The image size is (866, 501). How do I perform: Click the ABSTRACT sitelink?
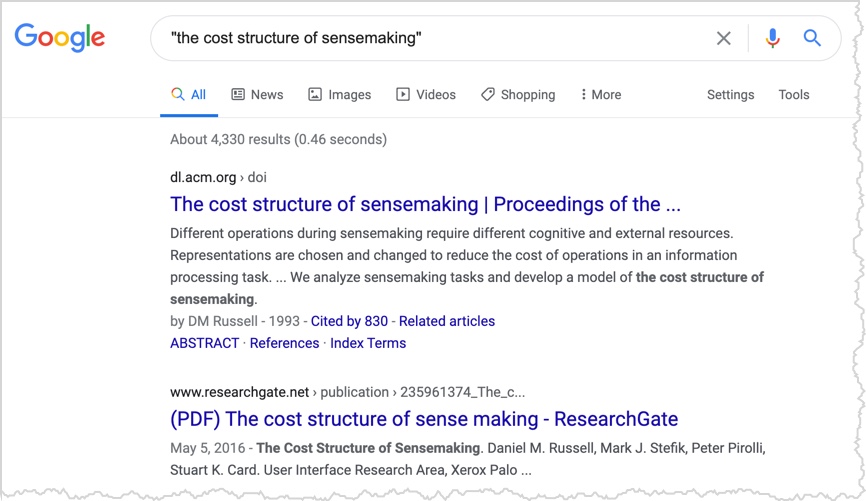pos(204,343)
